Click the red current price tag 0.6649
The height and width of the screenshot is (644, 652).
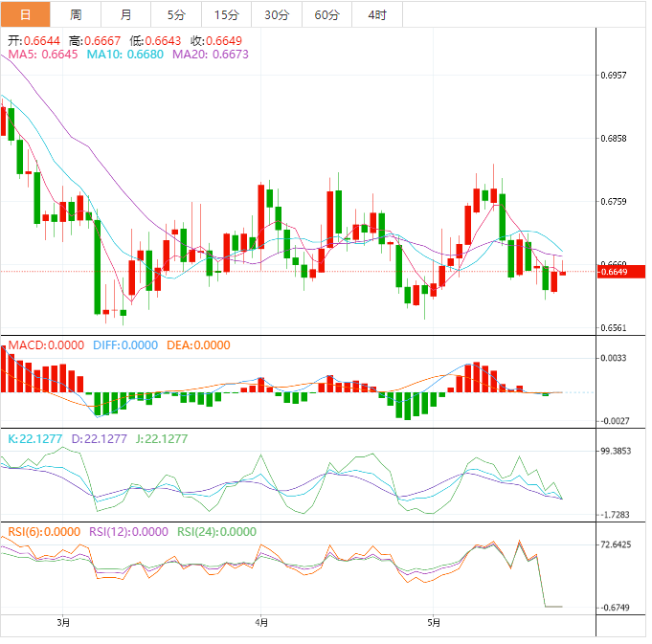point(614,272)
